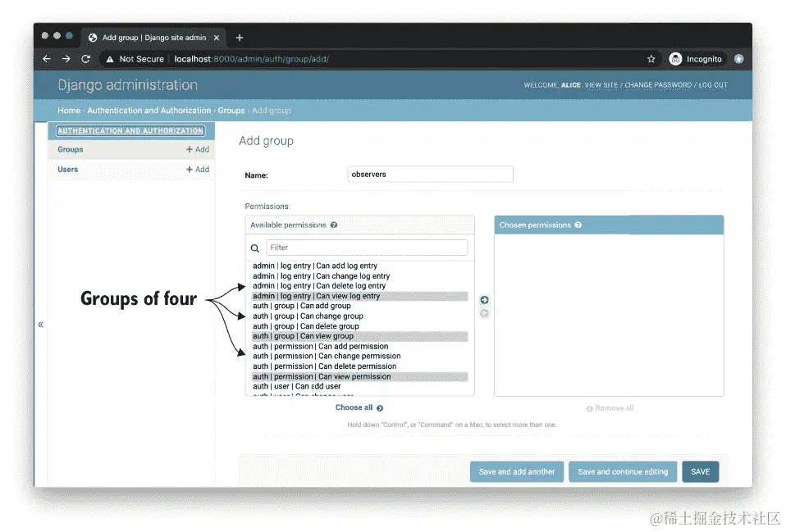
Task: Select 'auth | group | Can delete group'
Action: click(359, 326)
